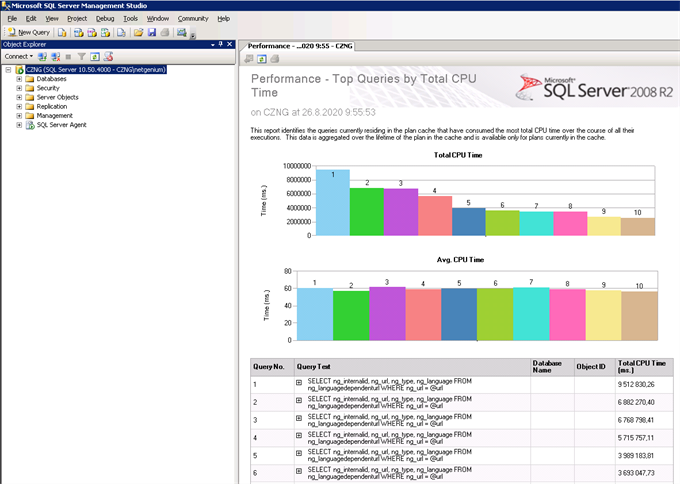Select the CZNG server tree item
This screenshot has width=680, height=484.
(95, 70)
